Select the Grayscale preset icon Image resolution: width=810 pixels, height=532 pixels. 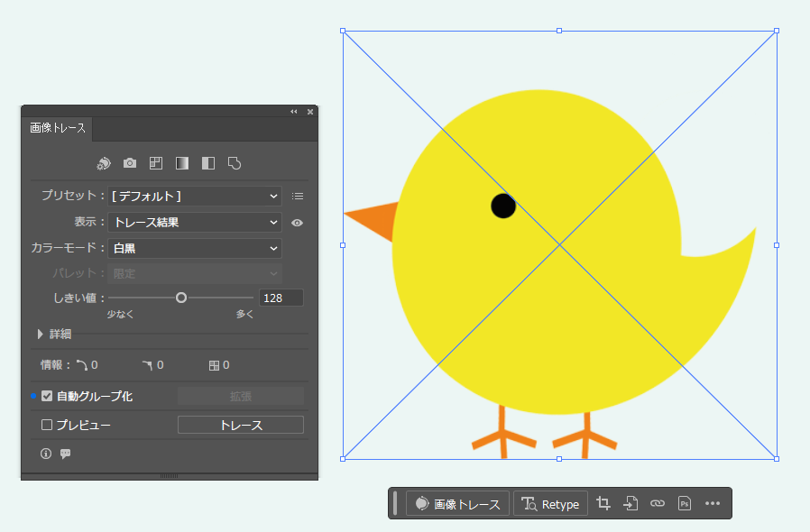(x=182, y=163)
